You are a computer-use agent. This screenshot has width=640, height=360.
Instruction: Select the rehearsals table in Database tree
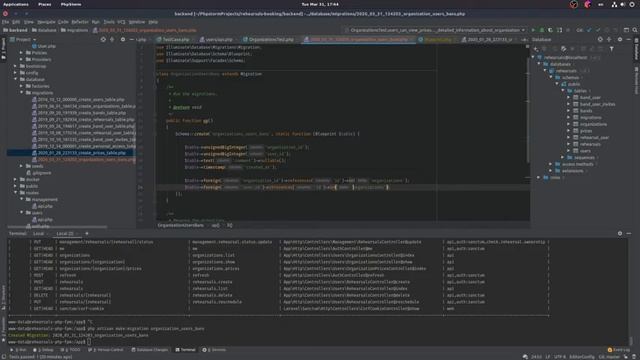[x=590, y=144]
